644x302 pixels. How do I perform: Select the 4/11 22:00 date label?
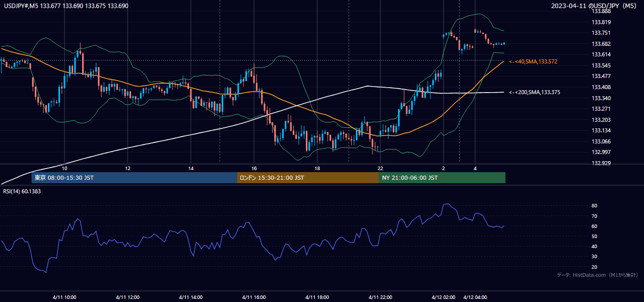[x=380, y=297]
